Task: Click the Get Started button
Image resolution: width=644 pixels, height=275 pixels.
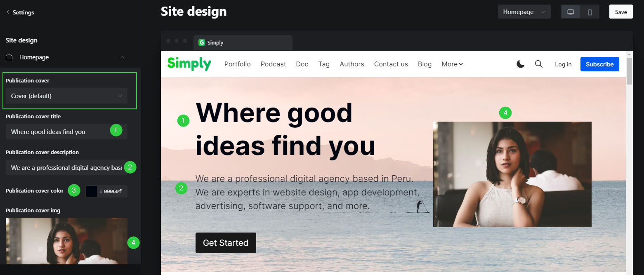Action: (x=226, y=243)
